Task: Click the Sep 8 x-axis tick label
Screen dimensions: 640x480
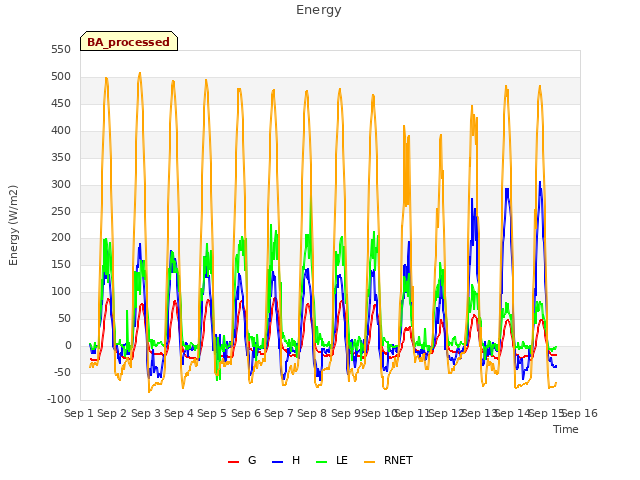Action: point(312,413)
